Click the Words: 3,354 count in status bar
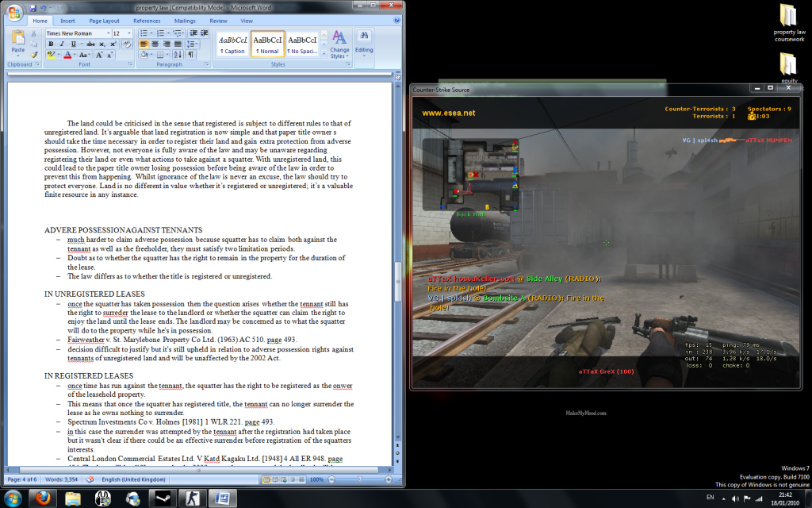This screenshot has width=812, height=508. pyautogui.click(x=61, y=479)
